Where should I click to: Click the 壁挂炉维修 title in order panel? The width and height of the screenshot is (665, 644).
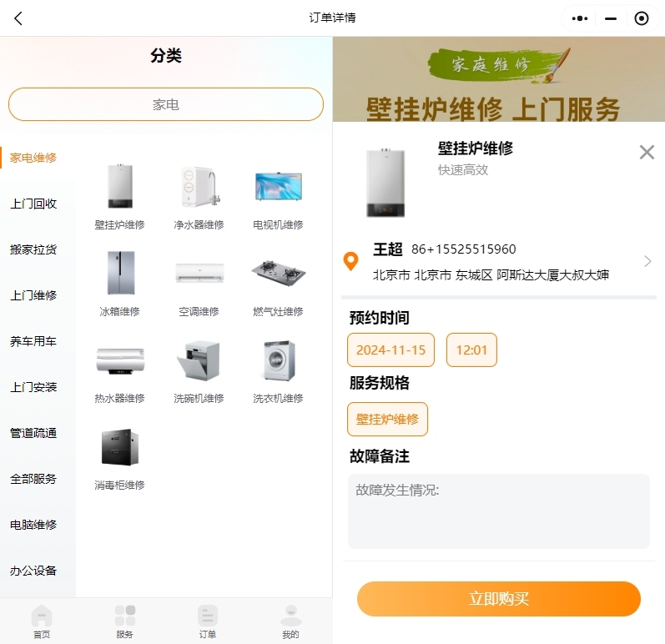[476, 148]
